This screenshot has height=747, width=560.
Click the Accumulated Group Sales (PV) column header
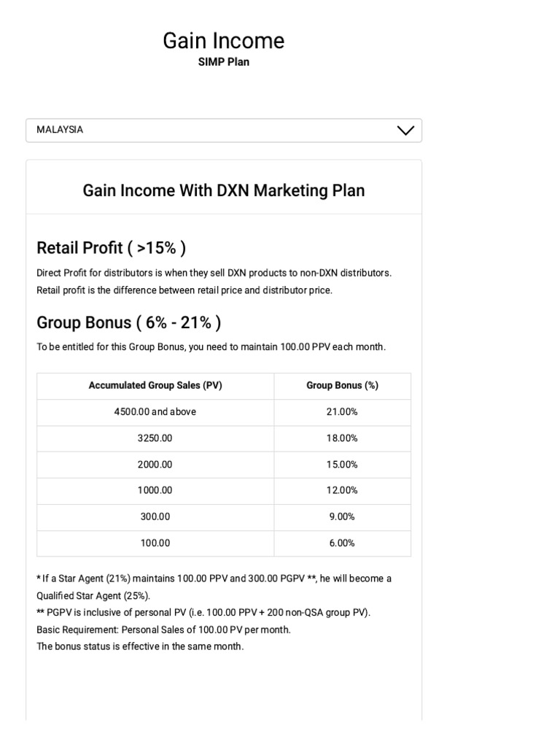point(155,386)
